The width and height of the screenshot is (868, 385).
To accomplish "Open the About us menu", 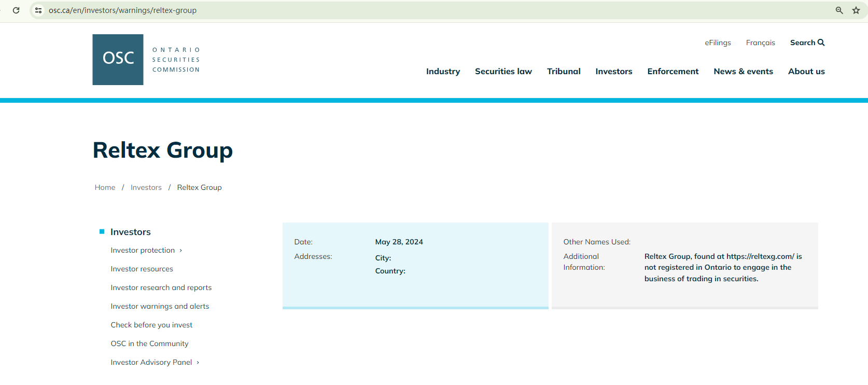I will pos(806,72).
